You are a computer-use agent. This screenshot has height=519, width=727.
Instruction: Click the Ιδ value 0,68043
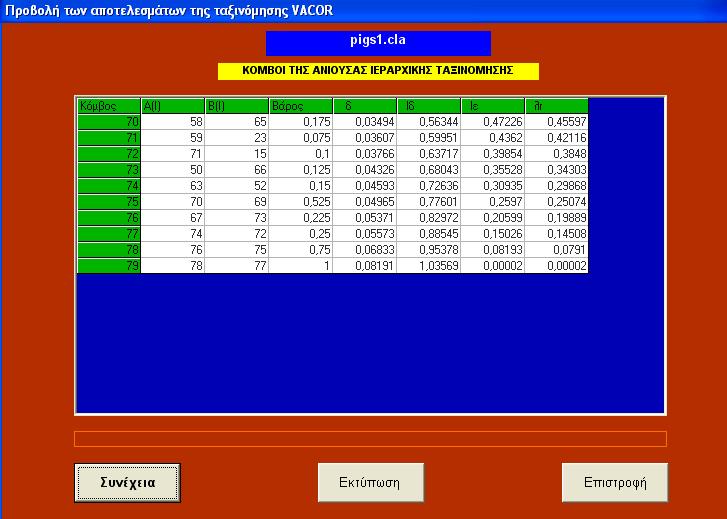point(428,170)
